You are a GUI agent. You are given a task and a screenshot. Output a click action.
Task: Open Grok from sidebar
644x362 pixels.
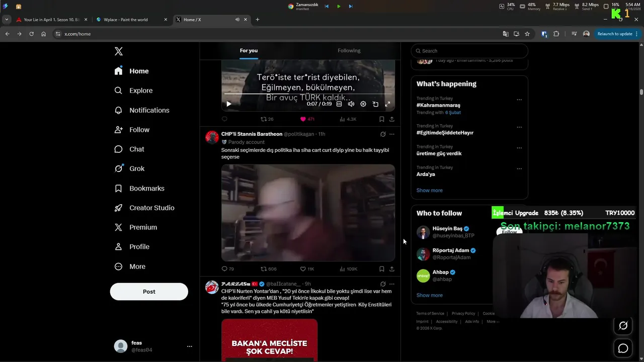coord(129,169)
